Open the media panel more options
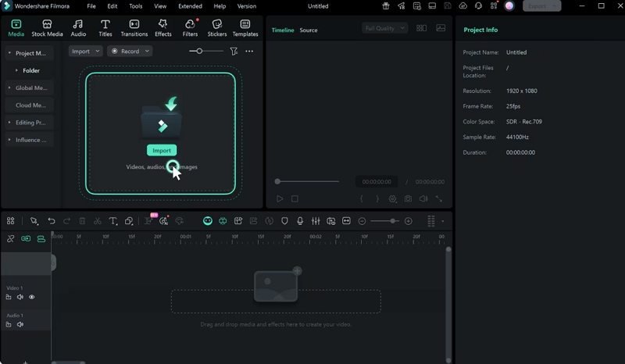This screenshot has height=364, width=625. [x=249, y=51]
